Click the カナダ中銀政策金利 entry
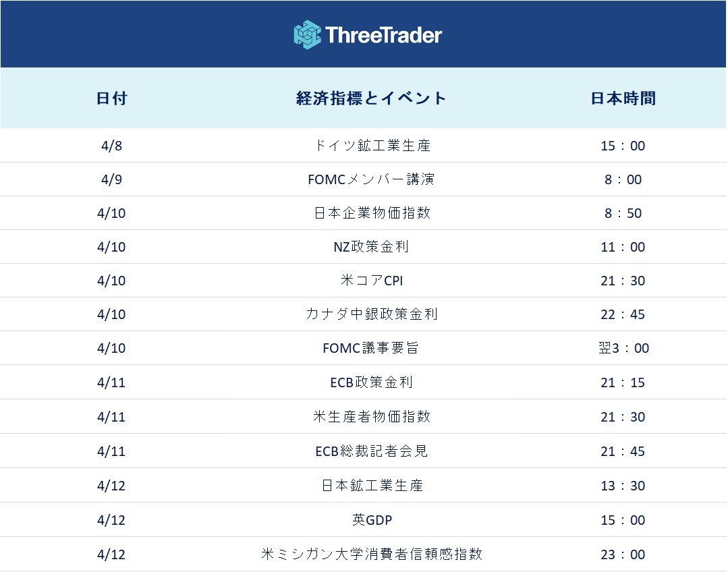Screen dimensions: 728x572 [372, 314]
